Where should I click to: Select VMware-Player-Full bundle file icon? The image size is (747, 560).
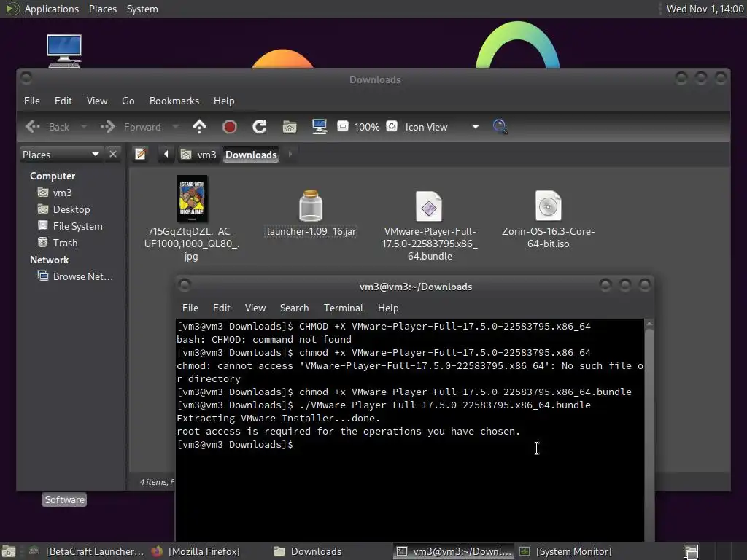tap(429, 206)
